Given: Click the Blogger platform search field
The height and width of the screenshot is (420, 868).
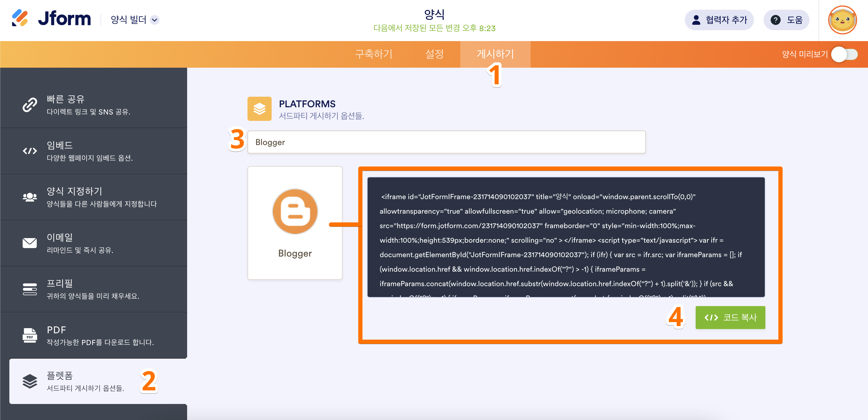Looking at the screenshot, I should pyautogui.click(x=446, y=142).
